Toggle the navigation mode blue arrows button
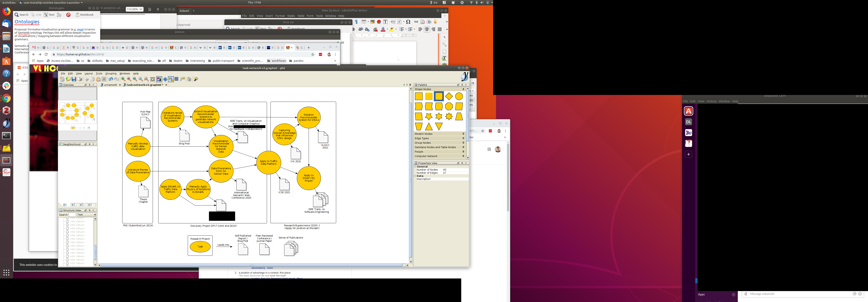This screenshot has height=302, width=868. click(165, 79)
